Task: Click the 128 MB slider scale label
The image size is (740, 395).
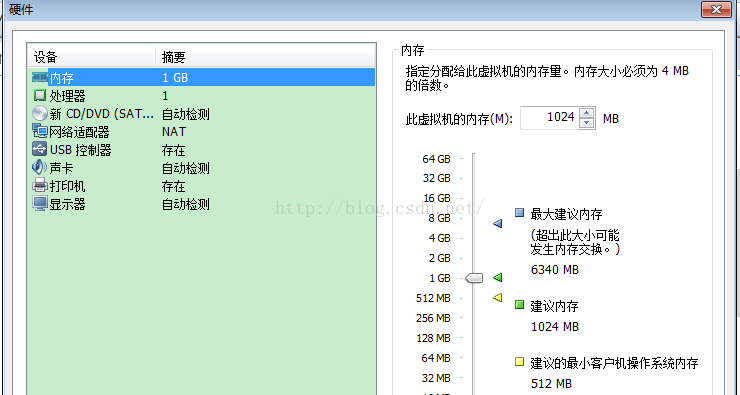Action: pos(433,338)
